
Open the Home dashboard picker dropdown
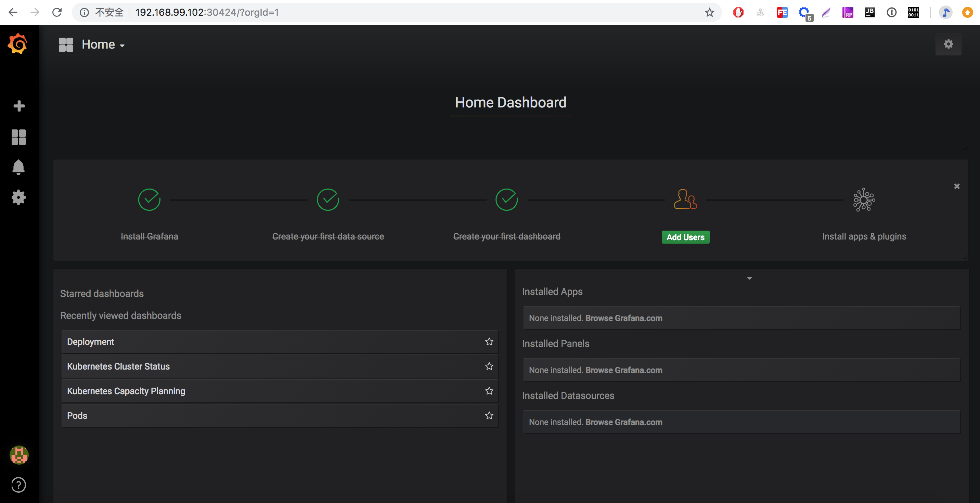(103, 45)
